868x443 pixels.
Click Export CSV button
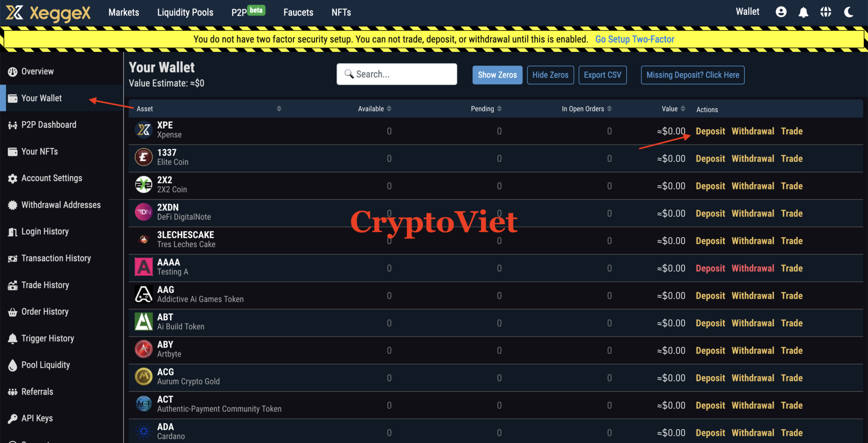click(x=602, y=75)
